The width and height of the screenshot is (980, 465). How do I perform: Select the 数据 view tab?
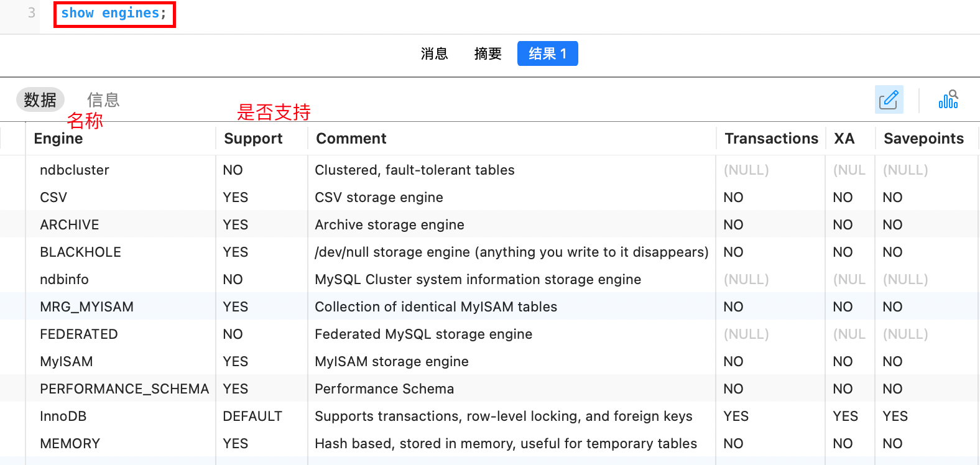[40, 99]
